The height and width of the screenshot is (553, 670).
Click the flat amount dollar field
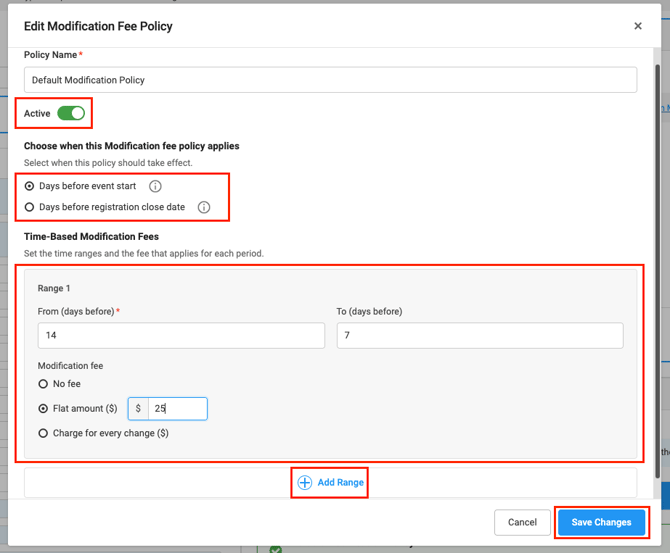click(x=178, y=409)
